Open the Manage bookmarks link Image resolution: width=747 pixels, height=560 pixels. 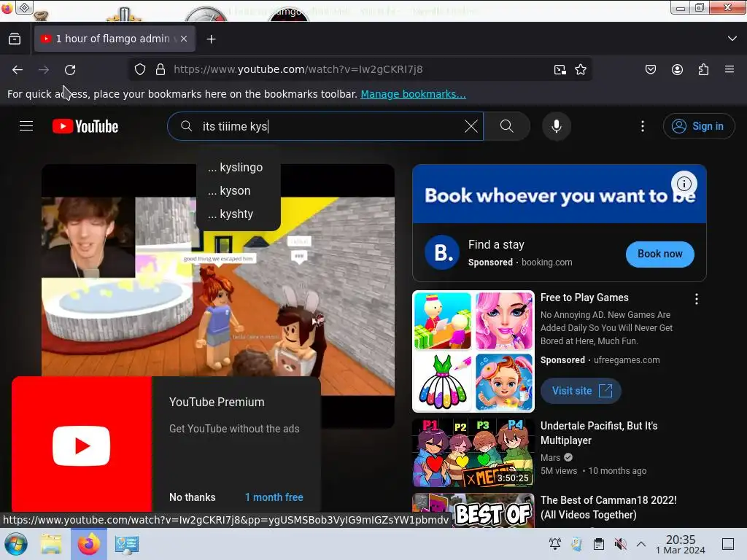(413, 94)
